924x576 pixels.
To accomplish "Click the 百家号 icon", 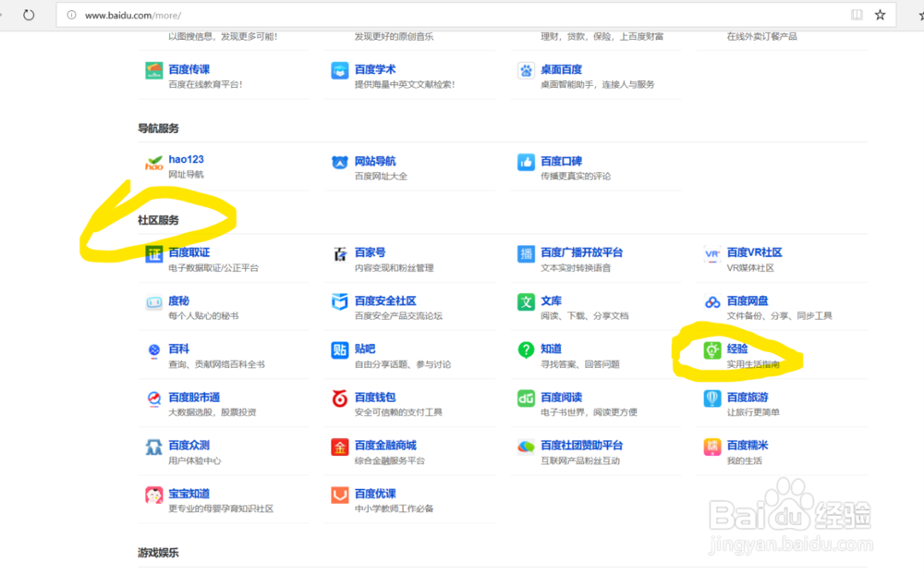I will (339, 254).
